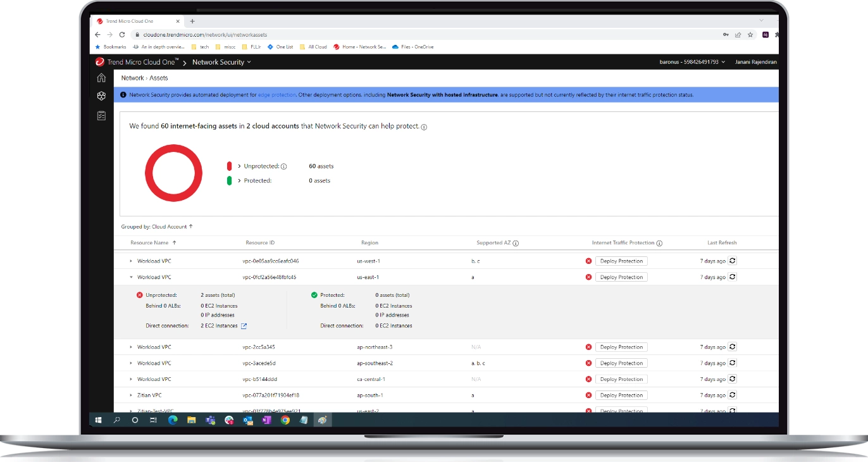The height and width of the screenshot is (462, 868).
Task: Open baronus account dropdown
Action: pyautogui.click(x=692, y=62)
